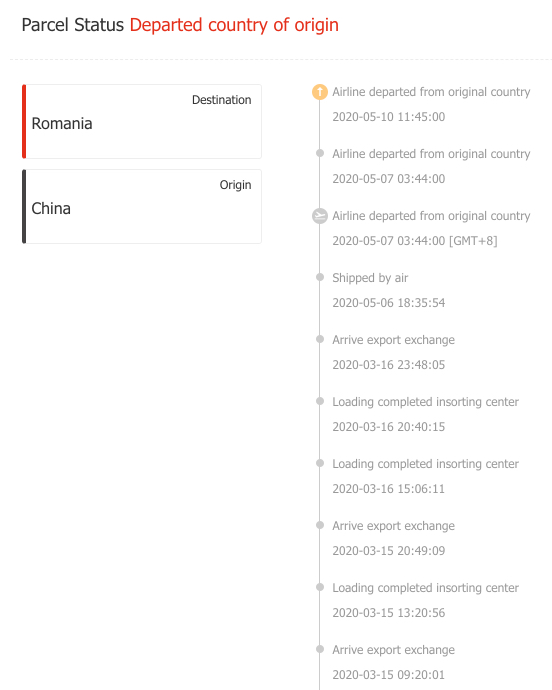This screenshot has width=552, height=690.
Task: Select the timestamp with GMT+8 suffix
Action: coord(415,241)
